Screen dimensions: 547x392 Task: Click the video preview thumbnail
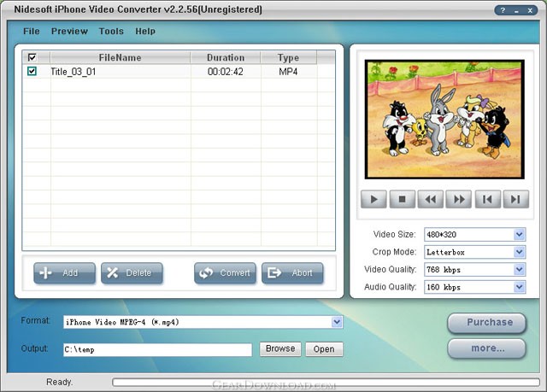(x=444, y=120)
